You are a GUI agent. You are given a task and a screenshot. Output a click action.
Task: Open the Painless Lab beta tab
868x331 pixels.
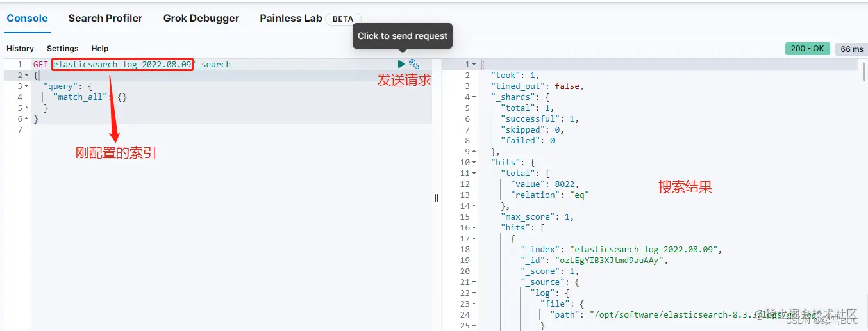[x=310, y=19]
